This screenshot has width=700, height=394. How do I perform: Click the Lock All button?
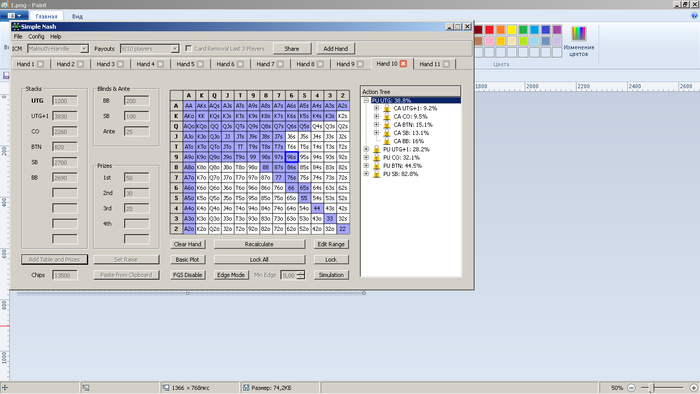(259, 259)
